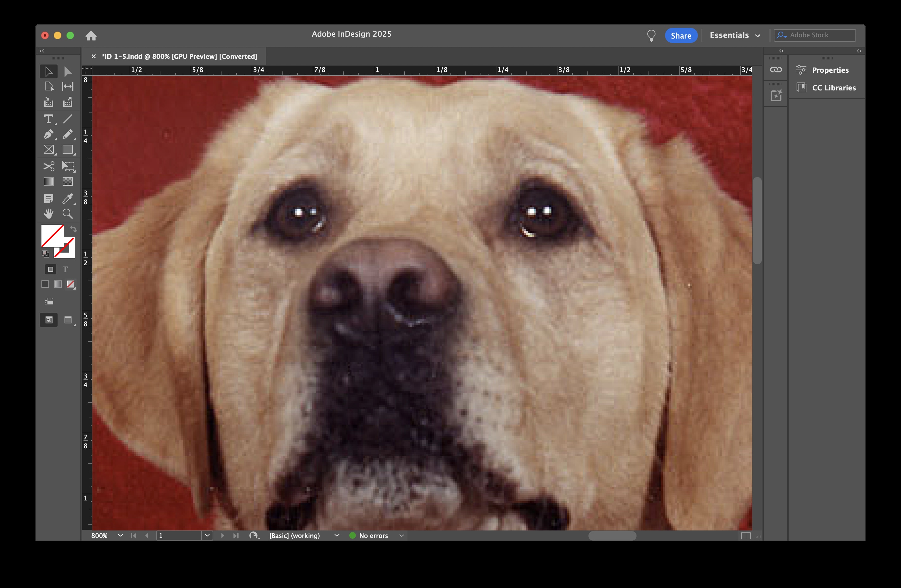Image resolution: width=901 pixels, height=588 pixels.
Task: Open the zoom level 800% dropdown
Action: click(x=121, y=536)
